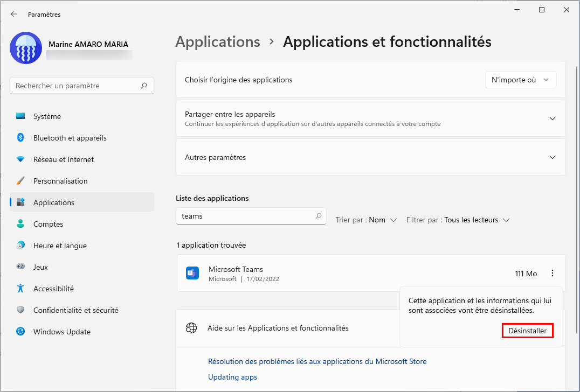The width and height of the screenshot is (580, 392).
Task: Open the three-dot menu for Microsoft Teams
Action: pos(553,274)
